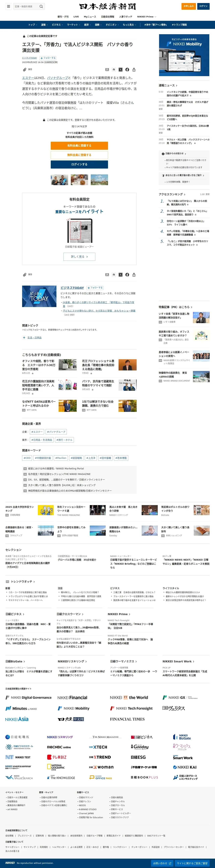The width and height of the screenshot is (215, 868).
Task: Select the #旅行・ホテル industry tag
Action: (x=64, y=440)
